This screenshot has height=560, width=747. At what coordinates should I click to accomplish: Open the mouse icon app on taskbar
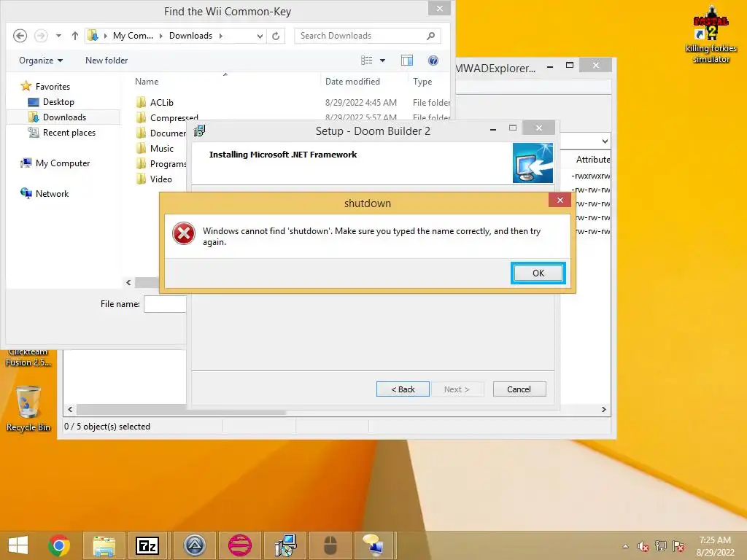330,545
